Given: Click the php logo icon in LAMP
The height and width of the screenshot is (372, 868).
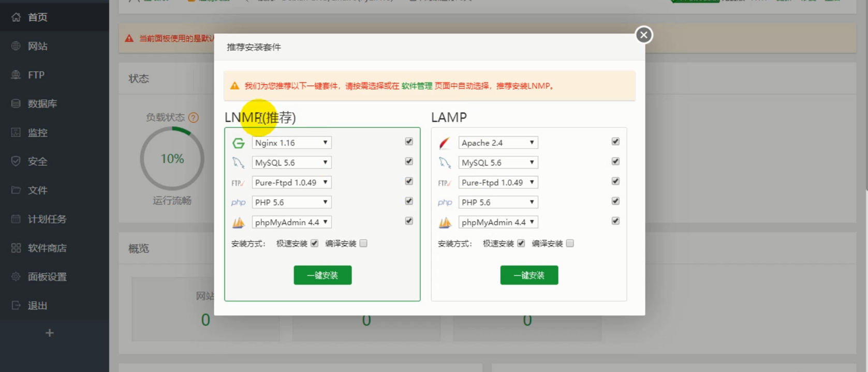Looking at the screenshot, I should [445, 202].
